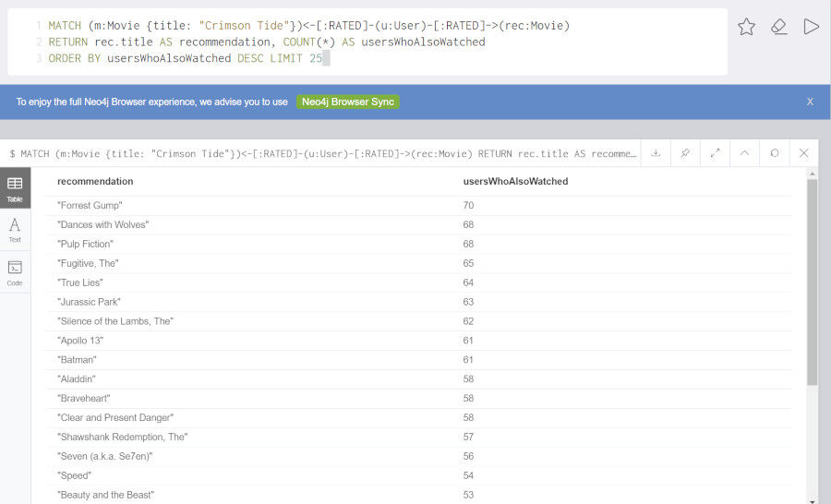The width and height of the screenshot is (831, 504).
Task: Collapse the result frame
Action: [744, 153]
